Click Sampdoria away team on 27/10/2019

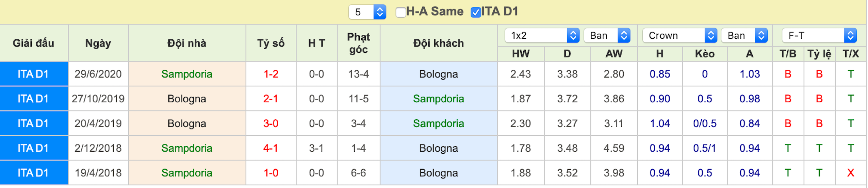[x=439, y=99]
